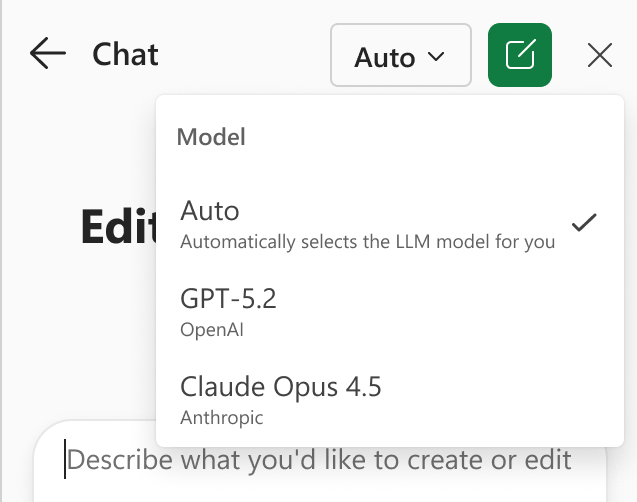Select the Auto model option
Image resolution: width=637 pixels, height=502 pixels.
point(389,224)
